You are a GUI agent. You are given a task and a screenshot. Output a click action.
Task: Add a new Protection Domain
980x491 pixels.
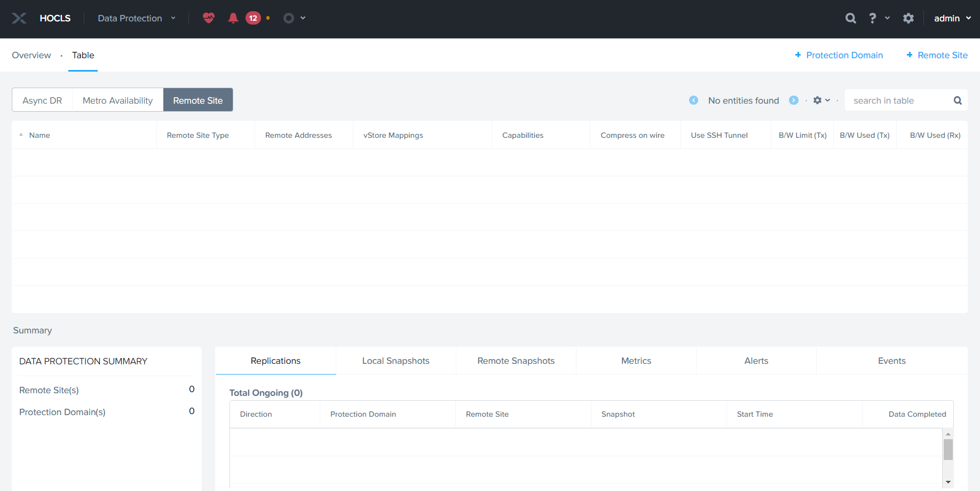839,55
